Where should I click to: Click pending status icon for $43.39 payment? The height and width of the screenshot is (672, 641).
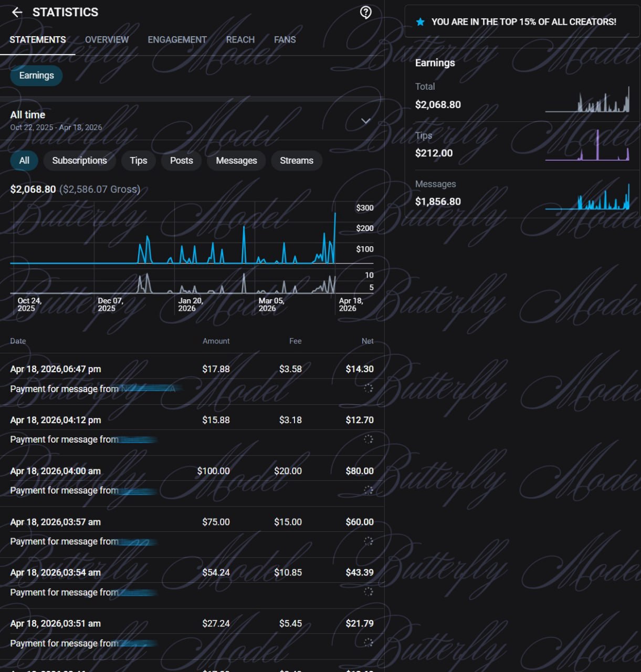[369, 592]
